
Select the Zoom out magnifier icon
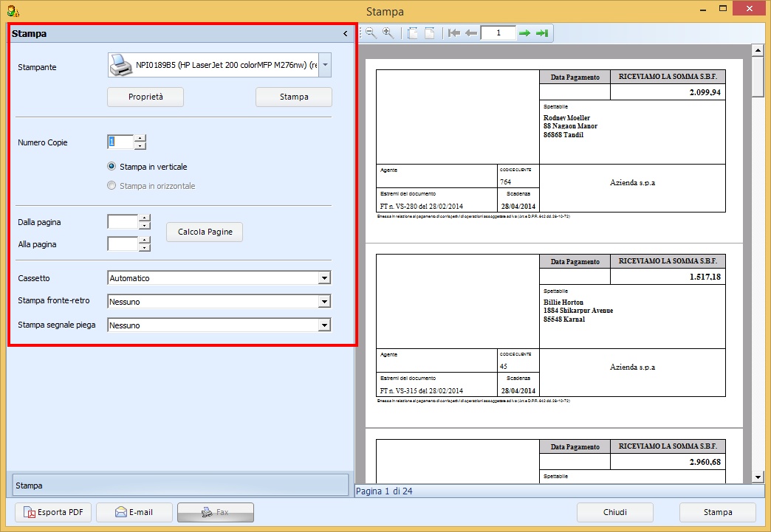click(371, 32)
